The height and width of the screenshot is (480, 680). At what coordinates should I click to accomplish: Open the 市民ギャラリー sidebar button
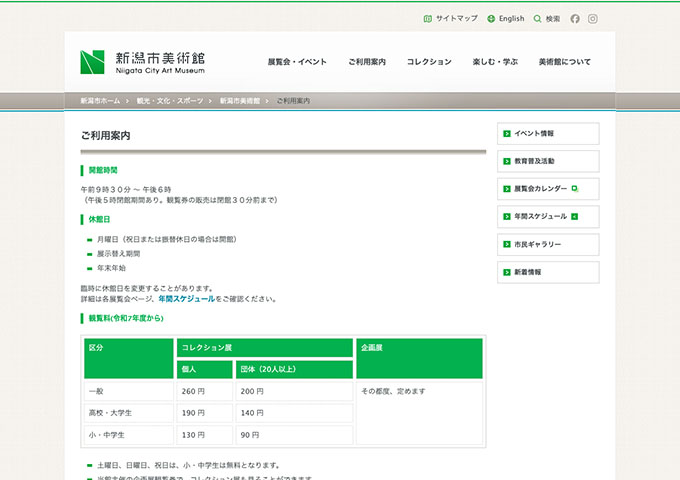548,245
